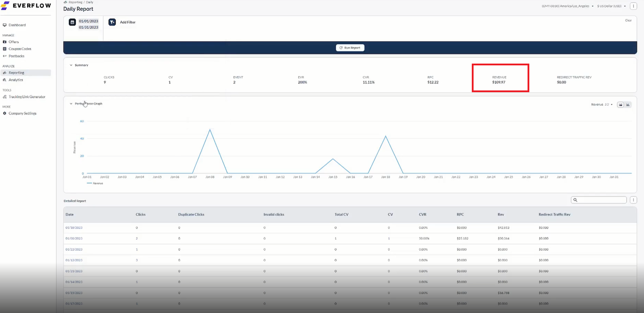The height and width of the screenshot is (313, 644).
Task: Click the Reporting breadcrumb at top
Action: tap(75, 2)
